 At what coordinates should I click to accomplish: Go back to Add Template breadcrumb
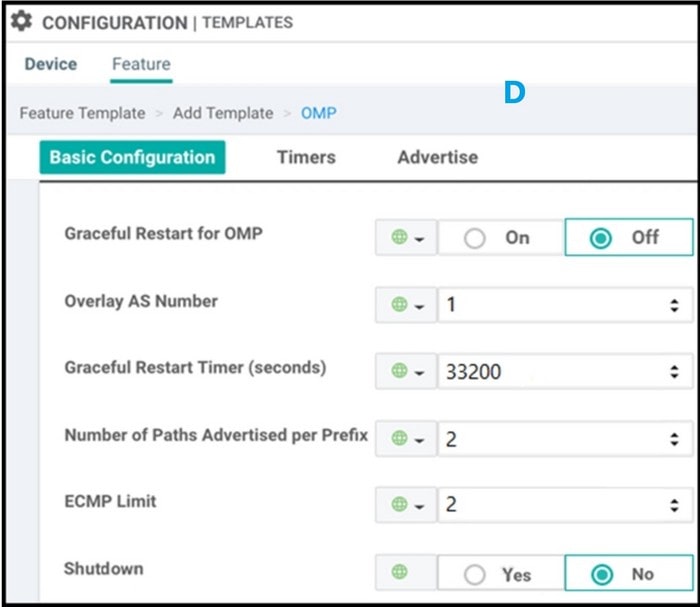click(223, 113)
